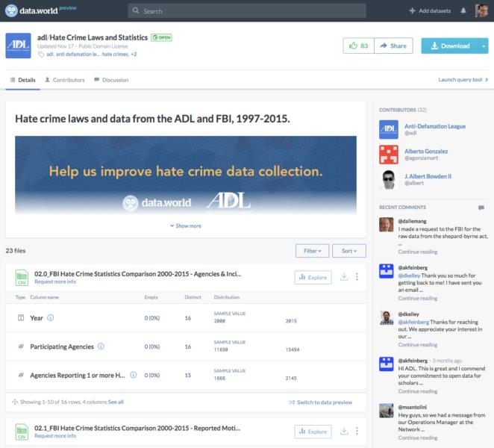Open more options menu for 02.1_FBI file
This screenshot has width=494, height=448.
coord(357,431)
